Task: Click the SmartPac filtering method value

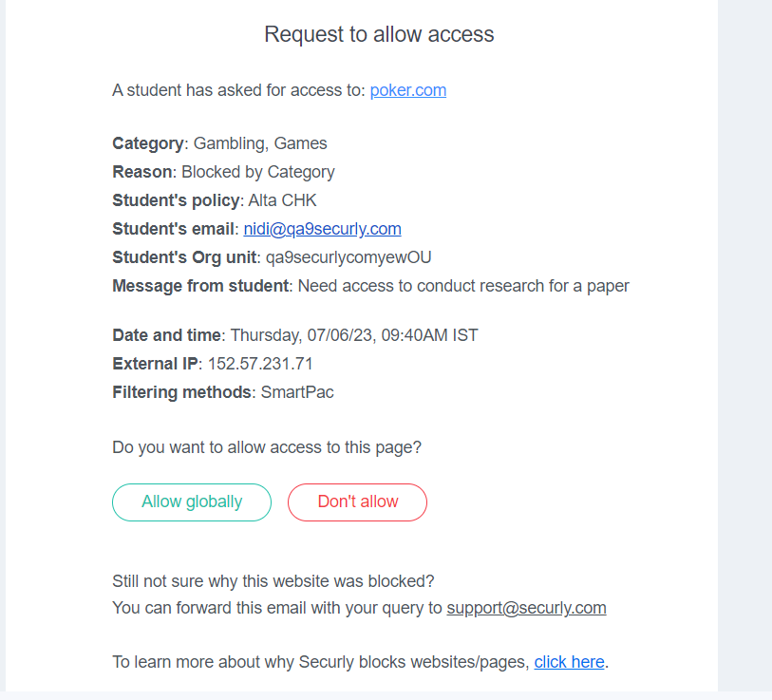Action: click(x=297, y=392)
